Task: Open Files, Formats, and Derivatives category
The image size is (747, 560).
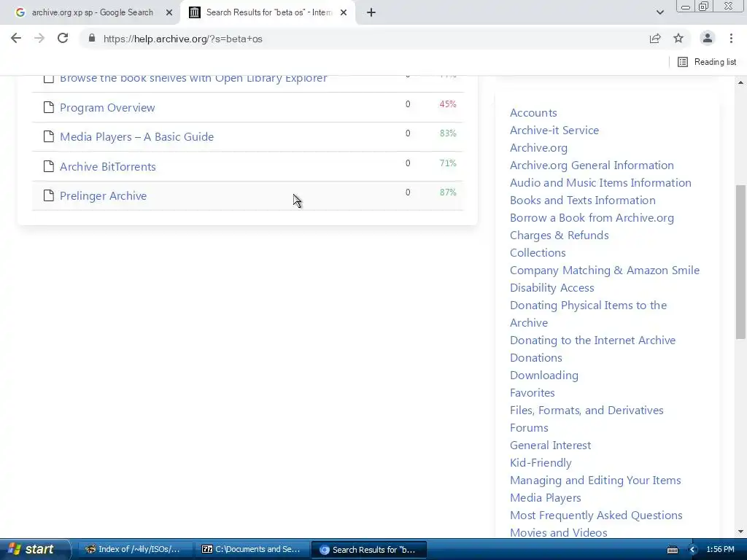Action: click(x=587, y=410)
